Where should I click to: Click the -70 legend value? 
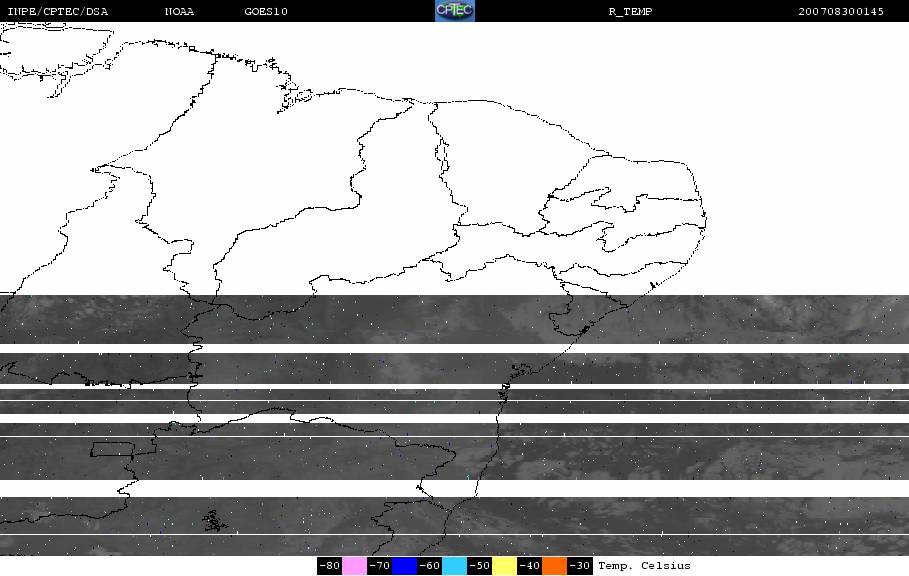380,566
